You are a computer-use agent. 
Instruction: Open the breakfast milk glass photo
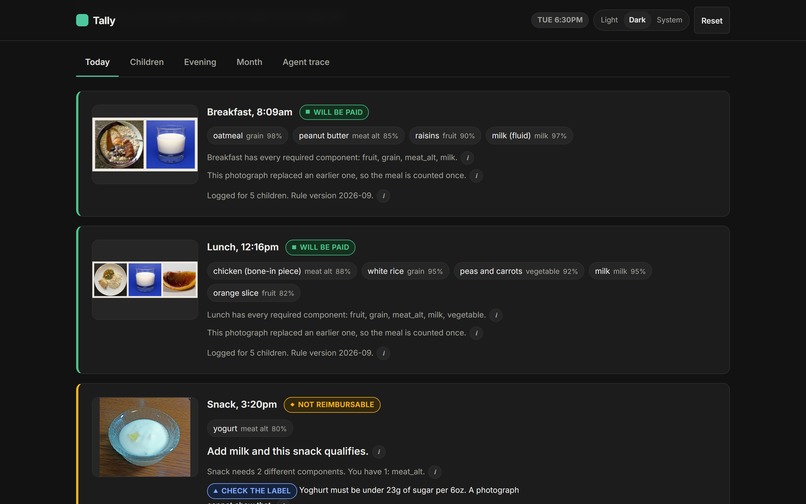coord(171,145)
